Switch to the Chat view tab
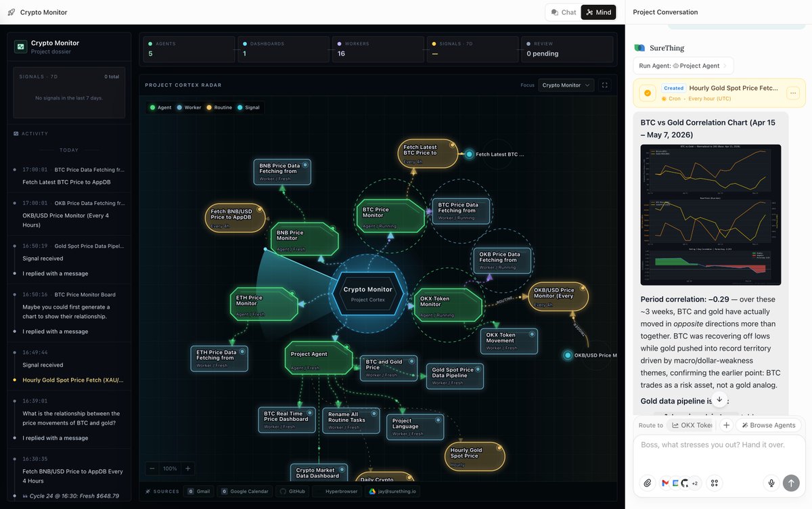 coord(563,12)
